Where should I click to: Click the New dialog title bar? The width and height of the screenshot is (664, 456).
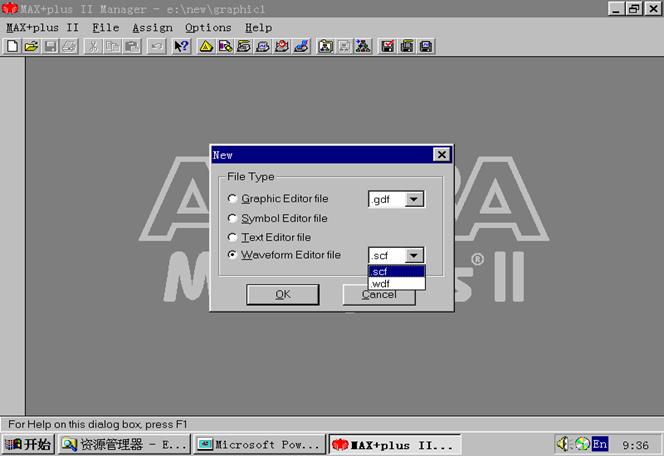pyautogui.click(x=332, y=155)
